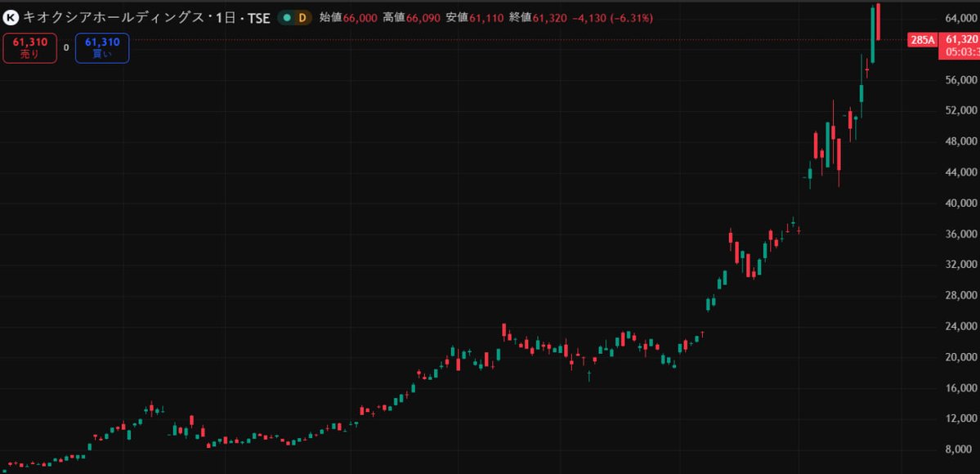The image size is (980, 474).
Task: Click the 高値 66,090 high value
Action: pos(411,18)
